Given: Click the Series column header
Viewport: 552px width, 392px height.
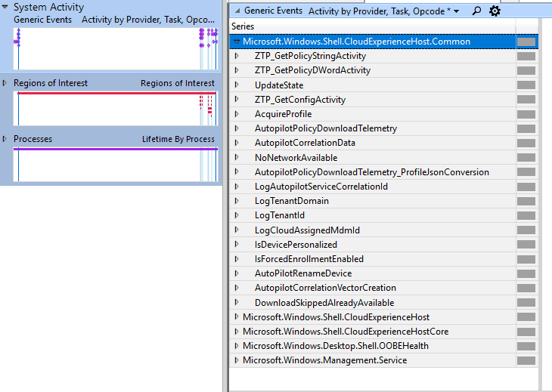Looking at the screenshot, I should pyautogui.click(x=243, y=26).
